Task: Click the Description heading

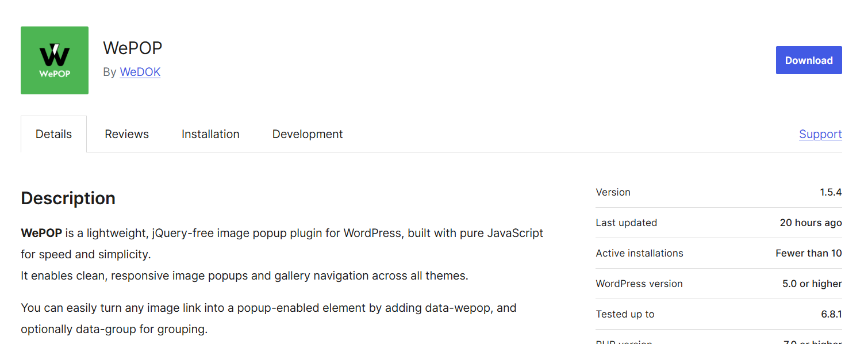Action: coord(68,198)
